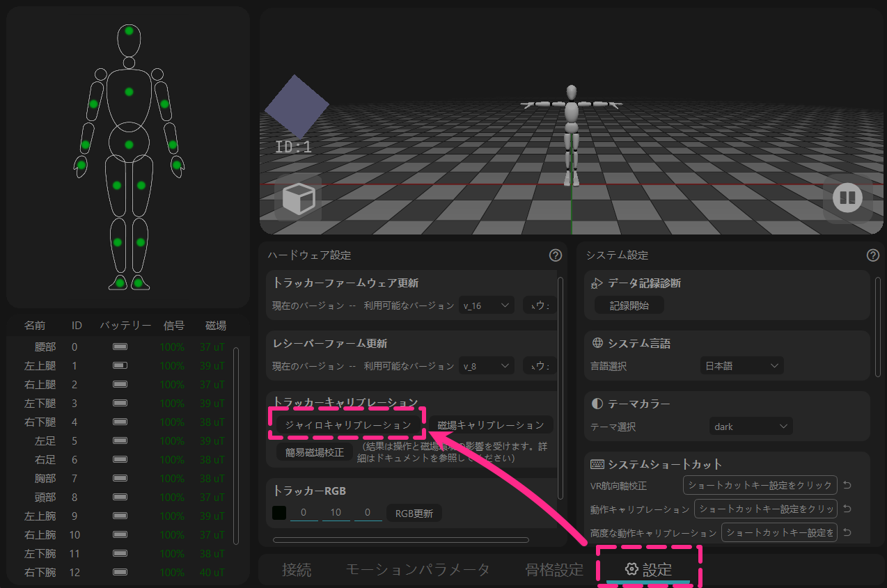Click battery icon in 右足 row

pyautogui.click(x=120, y=459)
